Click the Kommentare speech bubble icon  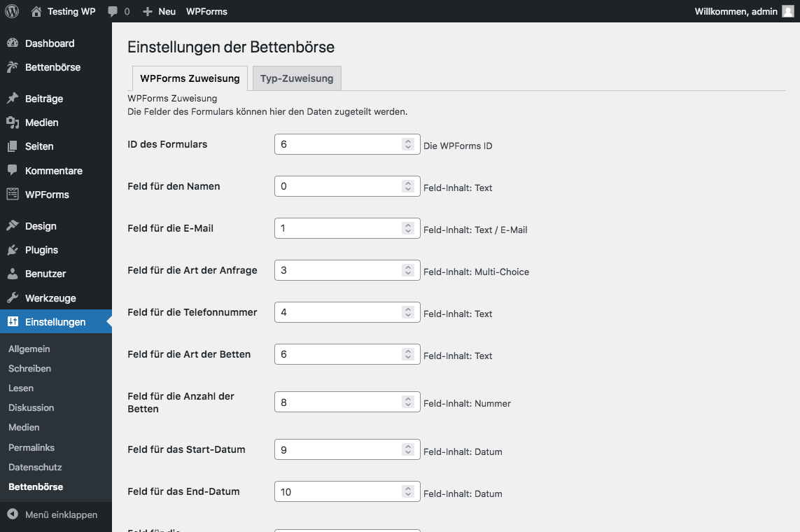pos(13,170)
